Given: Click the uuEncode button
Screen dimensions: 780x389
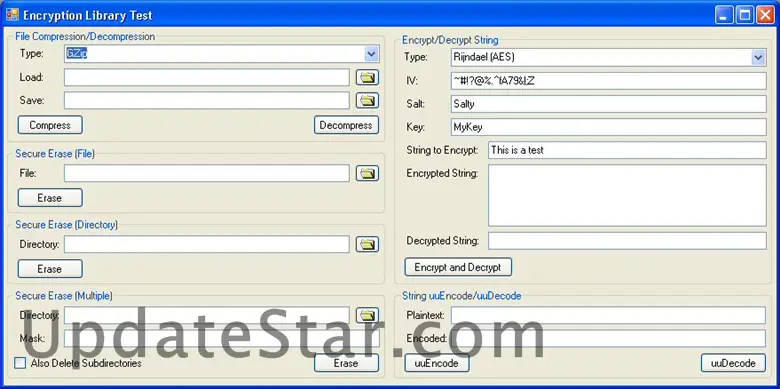Looking at the screenshot, I should point(437,363).
